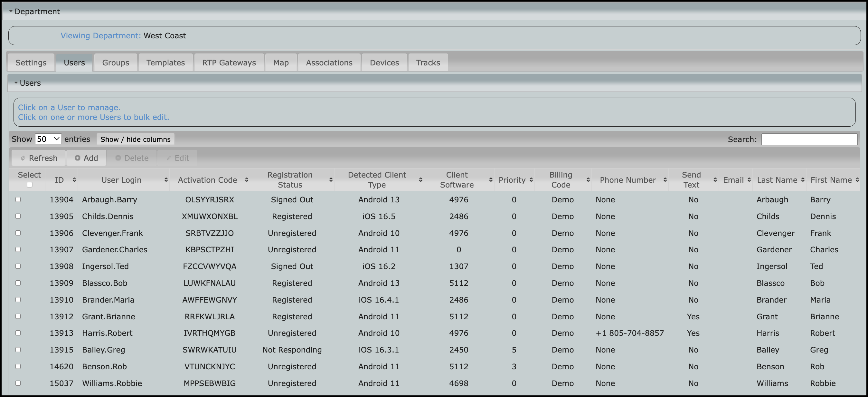Screen dimensions: 868x397
Task: Open the RTP Gateways tab
Action: pos(229,63)
